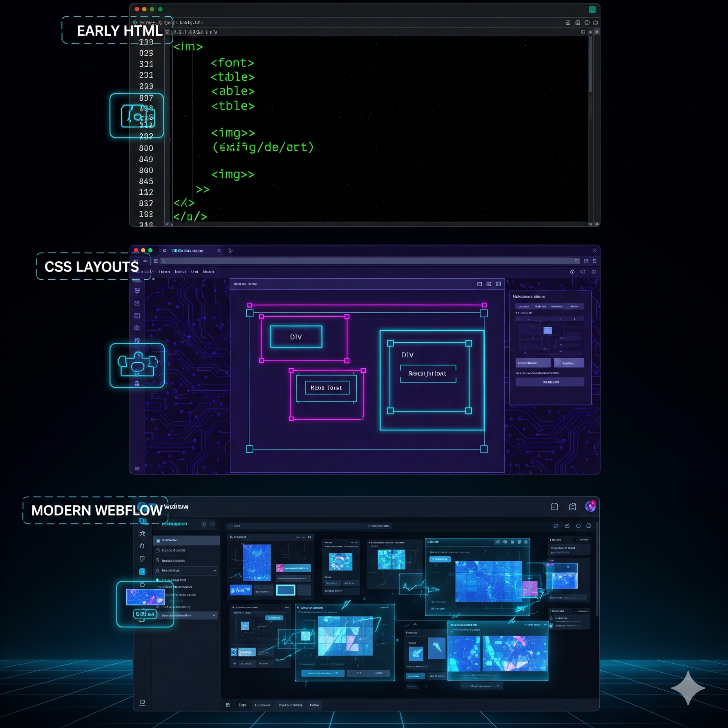Expand the fourth item's dropdown in Webflow's layer panel
This screenshot has width=728, height=728.
click(x=215, y=571)
